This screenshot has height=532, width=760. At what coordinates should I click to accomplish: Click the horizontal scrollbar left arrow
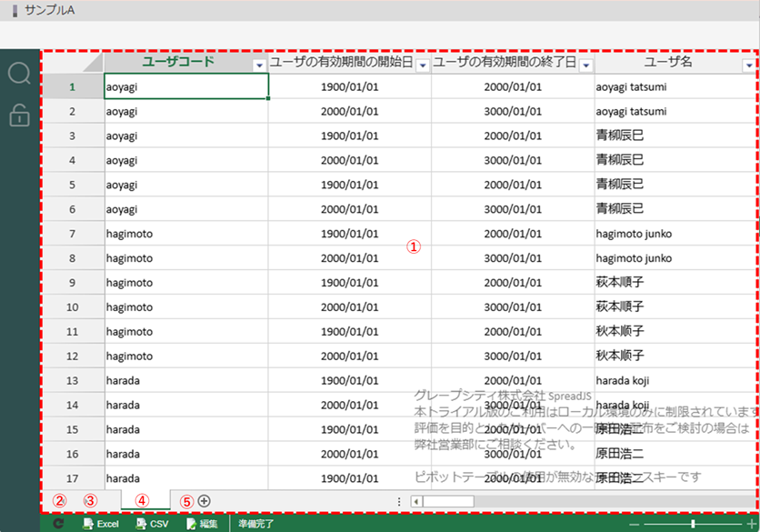(x=415, y=500)
